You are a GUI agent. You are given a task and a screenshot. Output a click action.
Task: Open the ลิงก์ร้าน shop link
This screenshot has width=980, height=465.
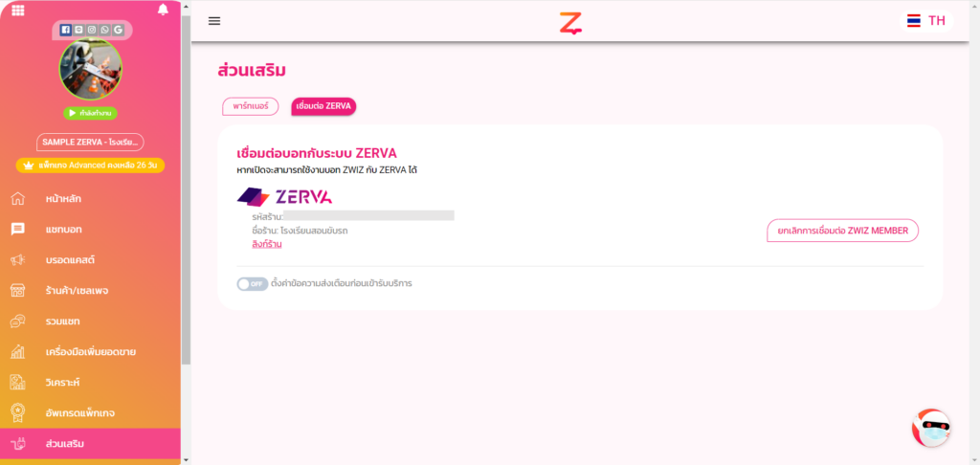(266, 244)
